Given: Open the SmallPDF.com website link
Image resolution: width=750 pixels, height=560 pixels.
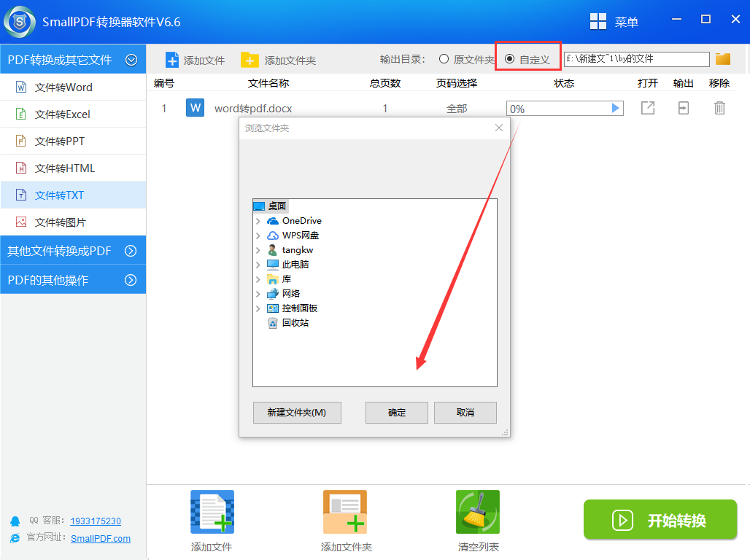Looking at the screenshot, I should point(101,538).
